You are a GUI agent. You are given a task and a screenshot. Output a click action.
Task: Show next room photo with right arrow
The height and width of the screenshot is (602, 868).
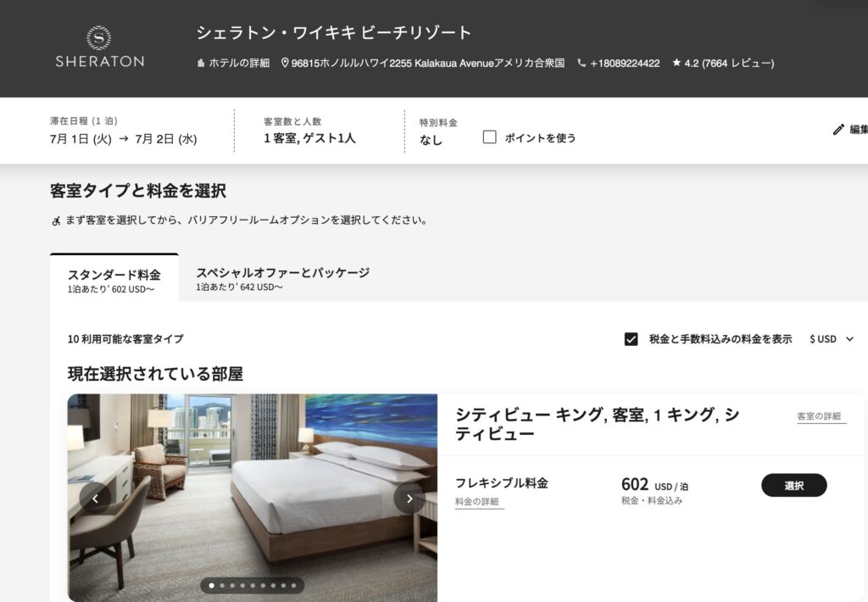click(409, 499)
